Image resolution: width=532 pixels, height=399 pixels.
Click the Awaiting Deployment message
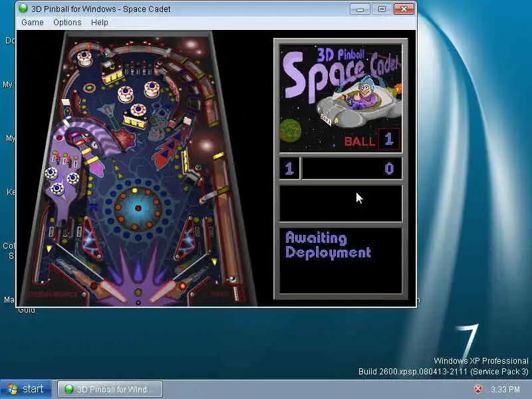click(328, 245)
